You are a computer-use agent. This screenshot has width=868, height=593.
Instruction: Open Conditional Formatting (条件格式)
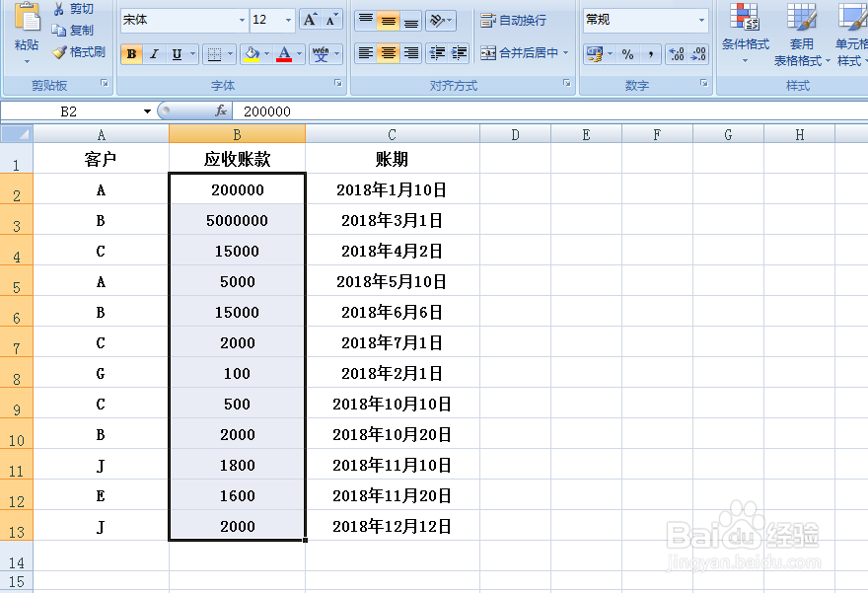pos(745,34)
